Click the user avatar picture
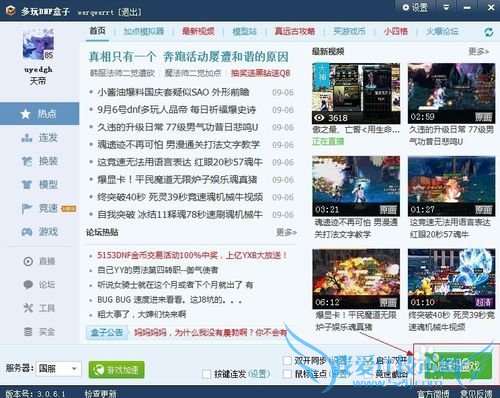 click(38, 44)
